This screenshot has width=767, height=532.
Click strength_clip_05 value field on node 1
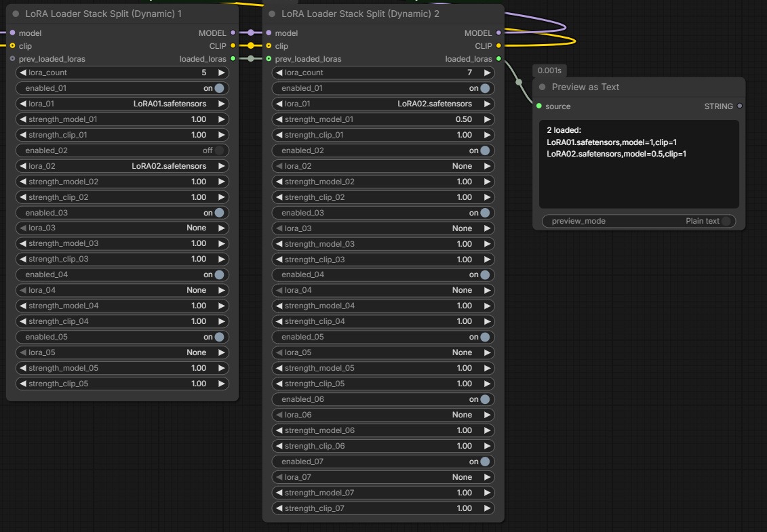pyautogui.click(x=122, y=384)
